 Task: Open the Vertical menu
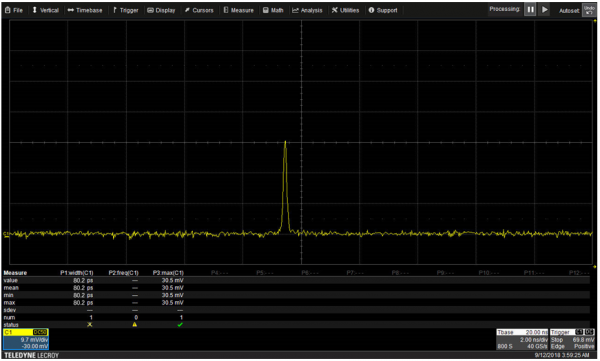46,10
